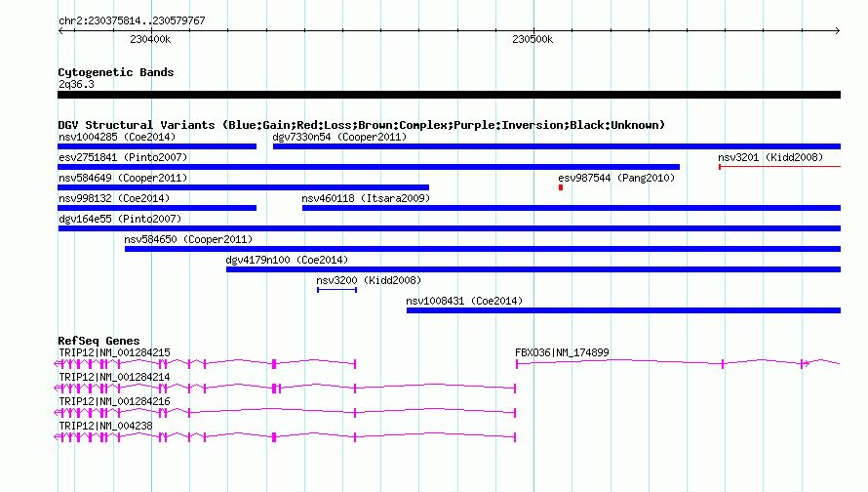The image size is (868, 492).
Task: Select the TRIP12 NM_001284214 transcript glyph
Action: pyautogui.click(x=285, y=388)
